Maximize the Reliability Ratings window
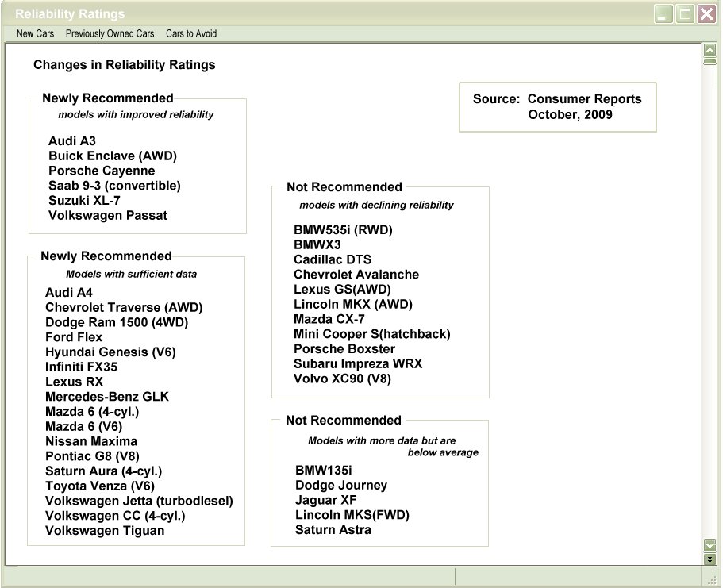 click(x=685, y=14)
